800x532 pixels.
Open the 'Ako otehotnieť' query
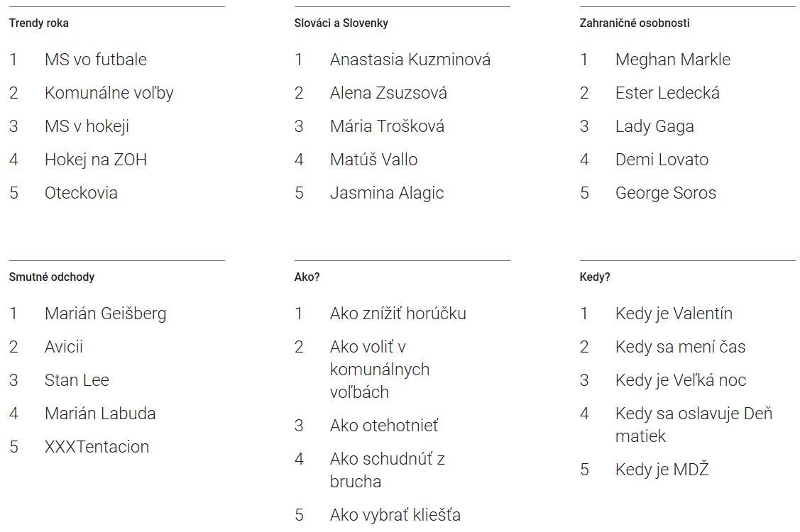coord(383,426)
